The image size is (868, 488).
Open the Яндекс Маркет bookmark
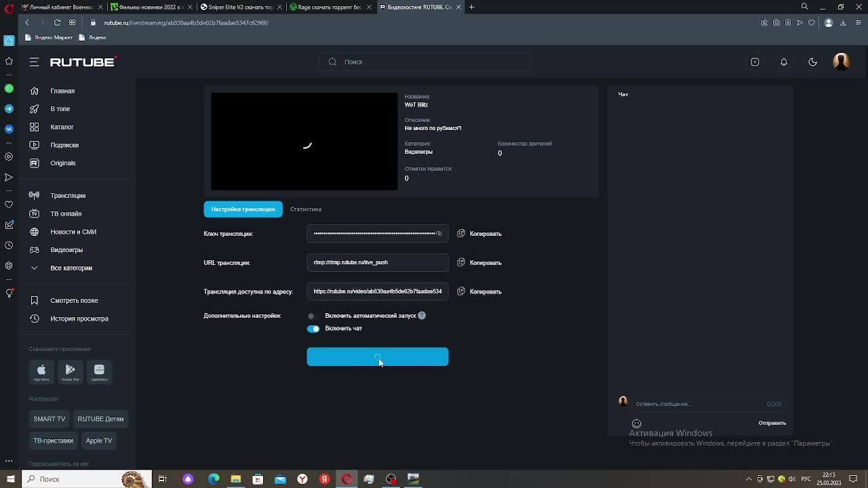[49, 37]
